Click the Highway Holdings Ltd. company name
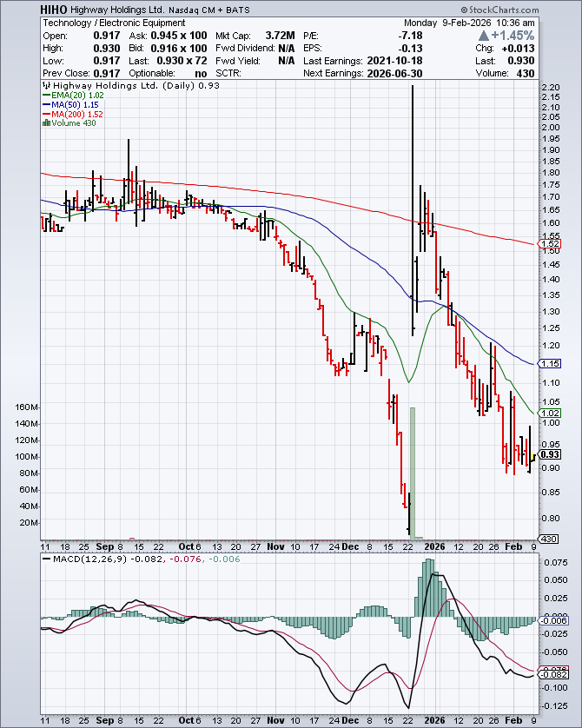582x728 pixels. (117, 10)
